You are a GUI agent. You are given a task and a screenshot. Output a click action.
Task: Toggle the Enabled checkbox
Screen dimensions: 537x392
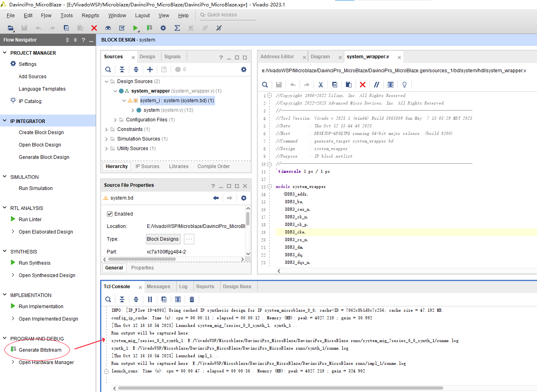click(x=110, y=214)
